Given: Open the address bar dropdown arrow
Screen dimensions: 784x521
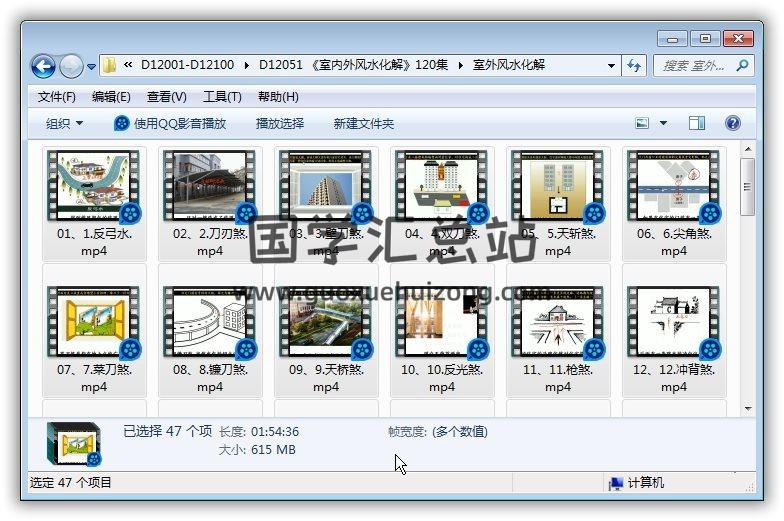Looking at the screenshot, I should (612, 66).
